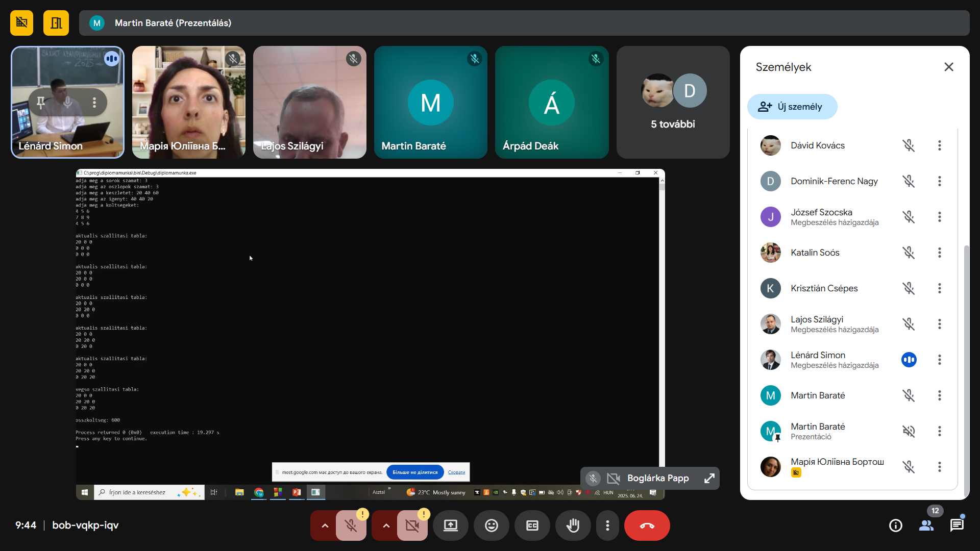Expand audio settings arrow beside microphone
The height and width of the screenshot is (551, 980).
(x=325, y=525)
